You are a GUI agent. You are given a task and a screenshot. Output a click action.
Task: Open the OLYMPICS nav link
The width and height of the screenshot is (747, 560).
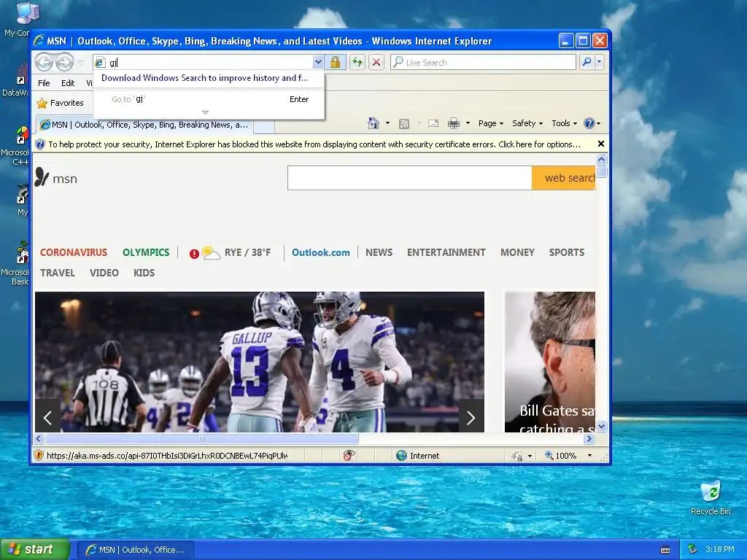146,252
